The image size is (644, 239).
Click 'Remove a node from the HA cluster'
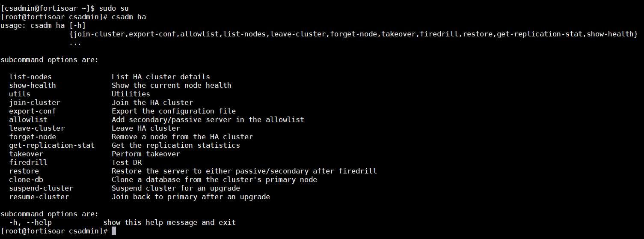click(182, 137)
